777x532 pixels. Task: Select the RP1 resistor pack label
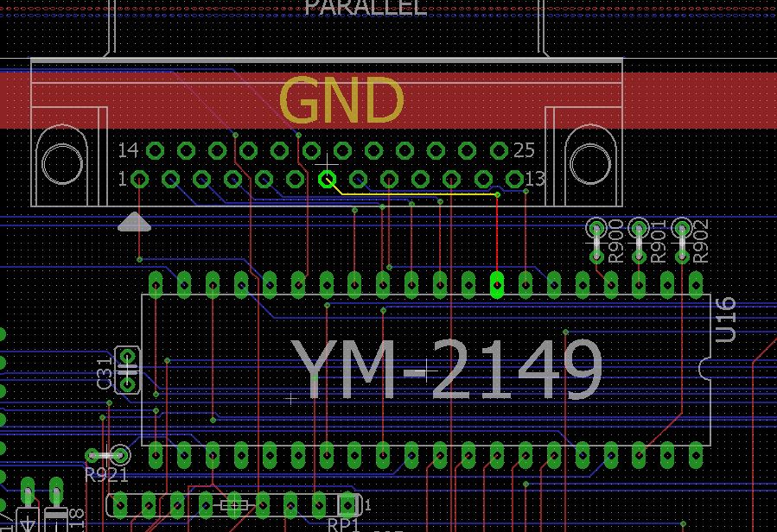click(343, 525)
